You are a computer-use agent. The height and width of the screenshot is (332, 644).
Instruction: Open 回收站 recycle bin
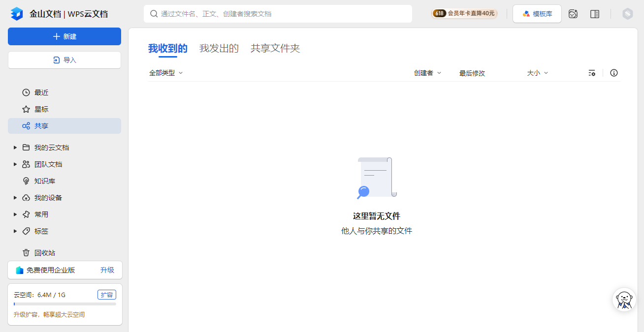point(64,253)
